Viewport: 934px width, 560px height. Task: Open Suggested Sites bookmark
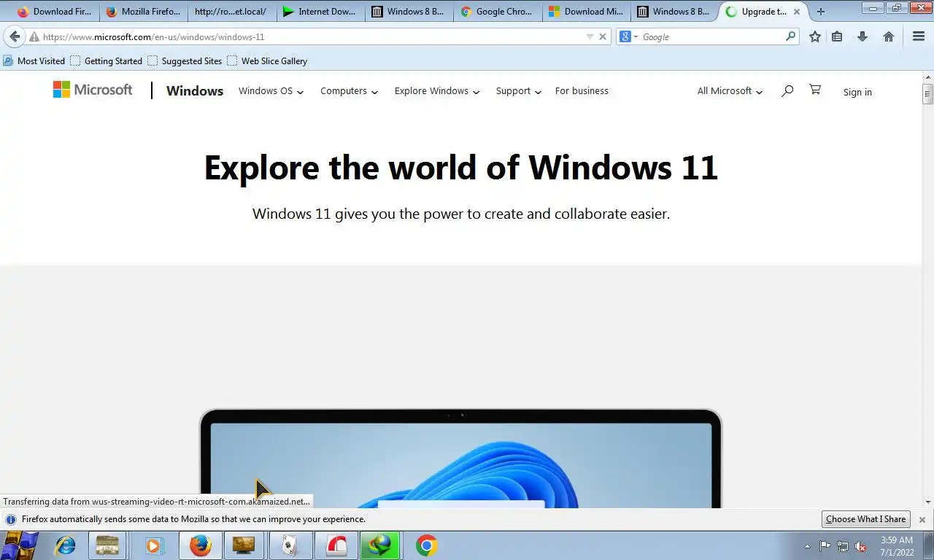(x=185, y=61)
